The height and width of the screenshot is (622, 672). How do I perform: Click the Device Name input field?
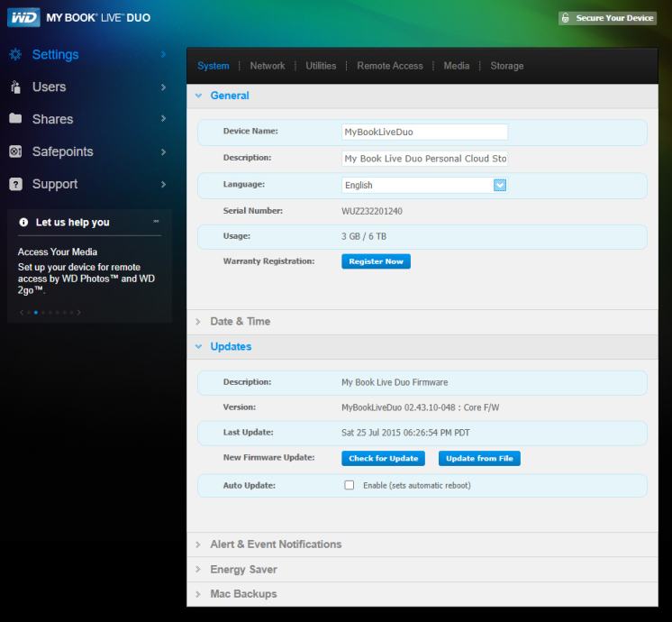(x=424, y=132)
